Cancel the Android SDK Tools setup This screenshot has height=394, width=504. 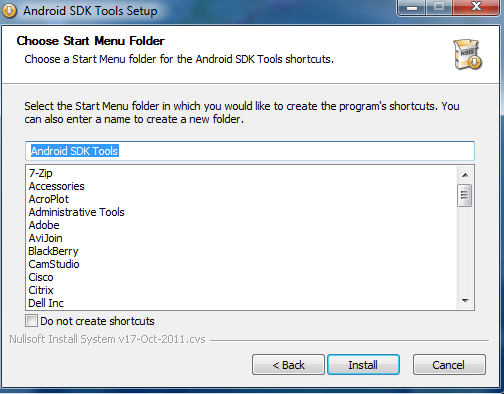(x=449, y=365)
